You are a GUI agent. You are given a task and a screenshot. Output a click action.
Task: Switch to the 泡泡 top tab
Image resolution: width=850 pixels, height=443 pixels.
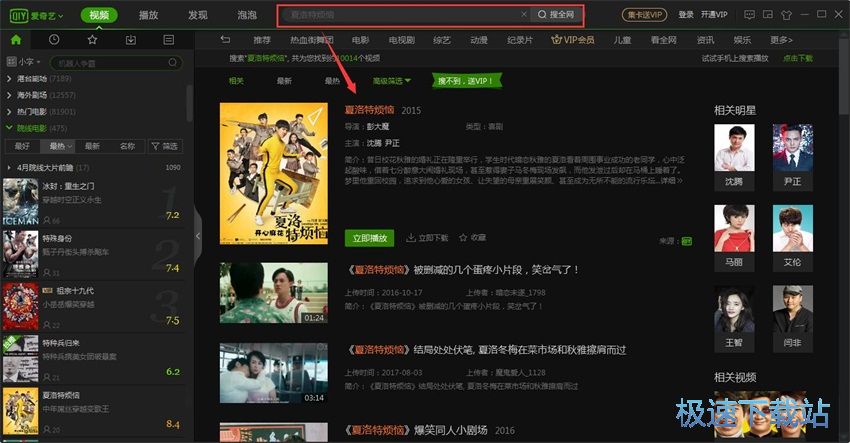click(x=247, y=15)
